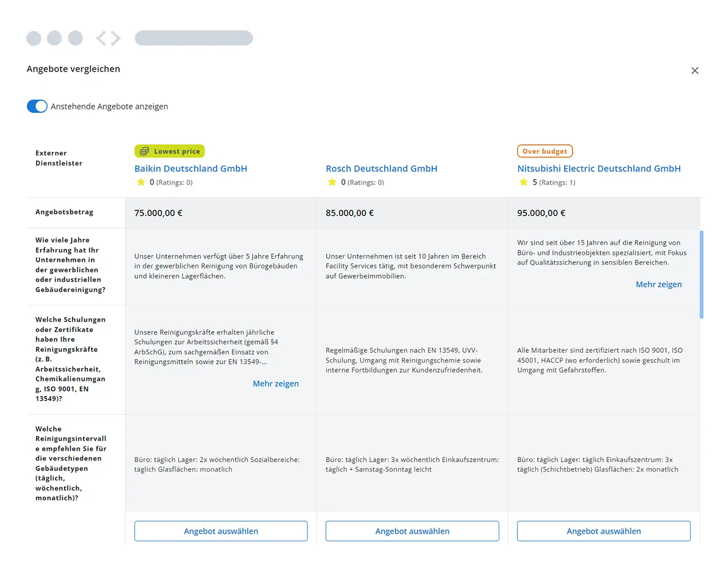This screenshot has height=580, width=728.
Task: Disable the "Anstehende Angebote anzeigen" toggle
Action: tap(36, 106)
